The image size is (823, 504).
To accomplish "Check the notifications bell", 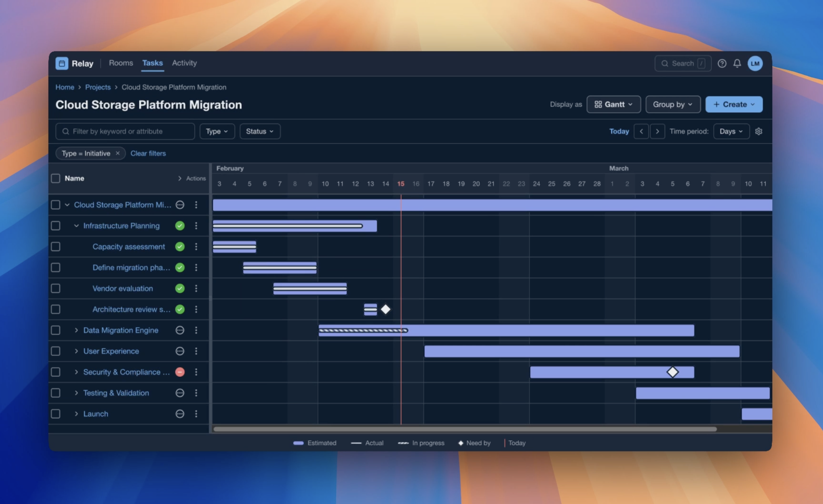I will tap(737, 63).
